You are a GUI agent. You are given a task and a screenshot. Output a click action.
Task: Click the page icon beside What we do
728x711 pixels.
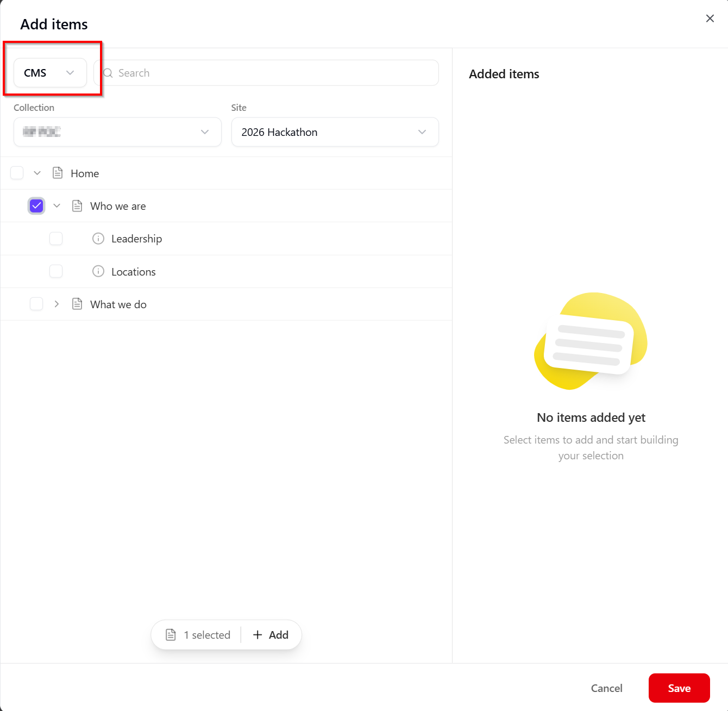click(77, 304)
